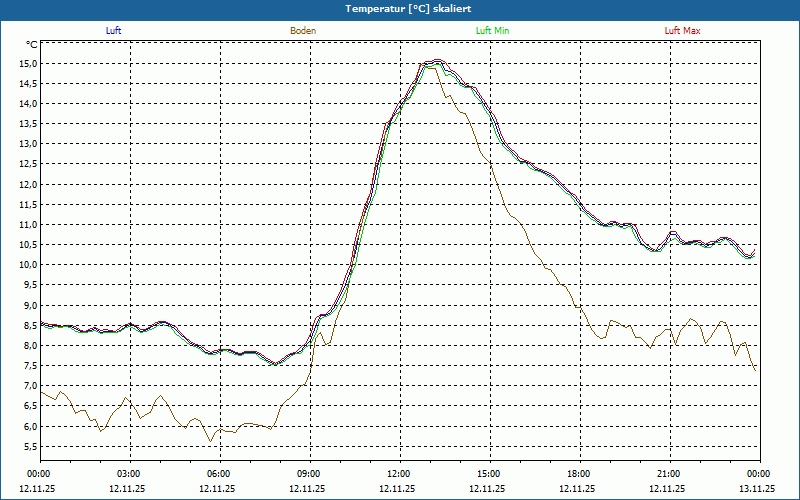This screenshot has width=800, height=500.
Task: Click the '7,0' y-axis value
Action: 31,386
